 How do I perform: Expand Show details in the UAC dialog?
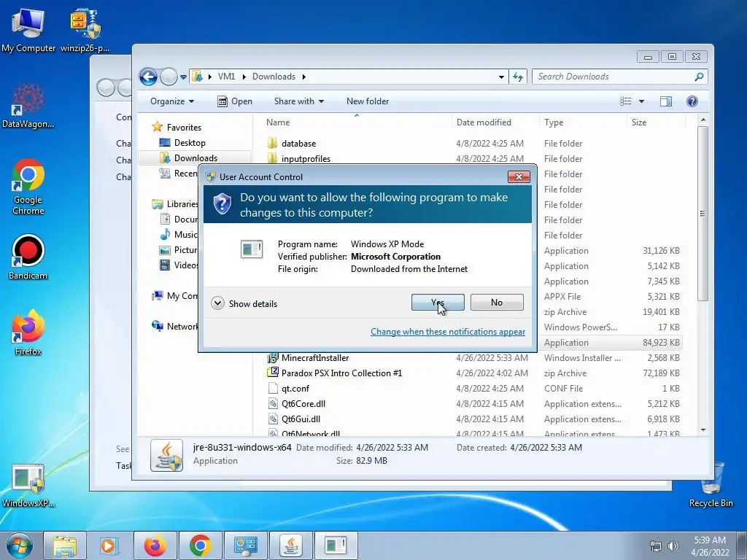tap(244, 303)
